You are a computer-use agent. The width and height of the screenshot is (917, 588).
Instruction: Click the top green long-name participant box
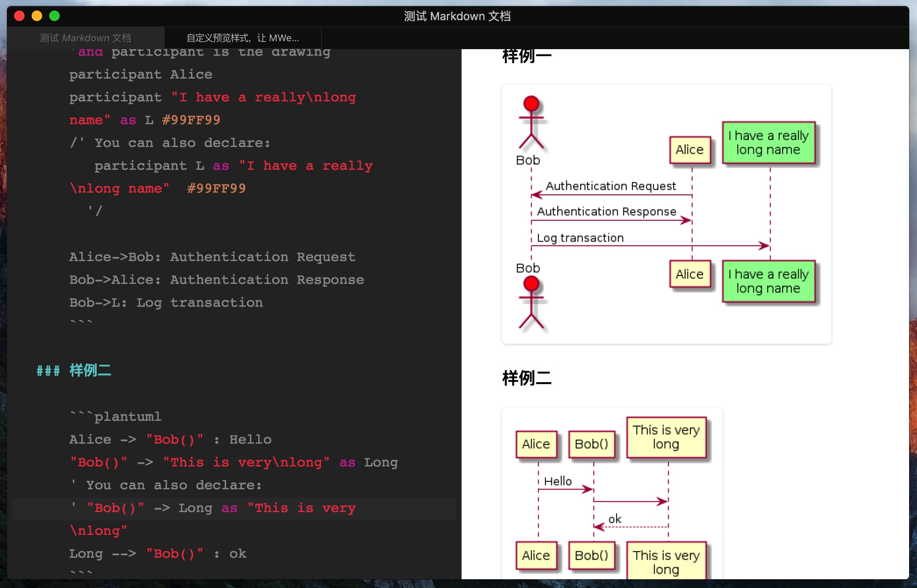(769, 143)
